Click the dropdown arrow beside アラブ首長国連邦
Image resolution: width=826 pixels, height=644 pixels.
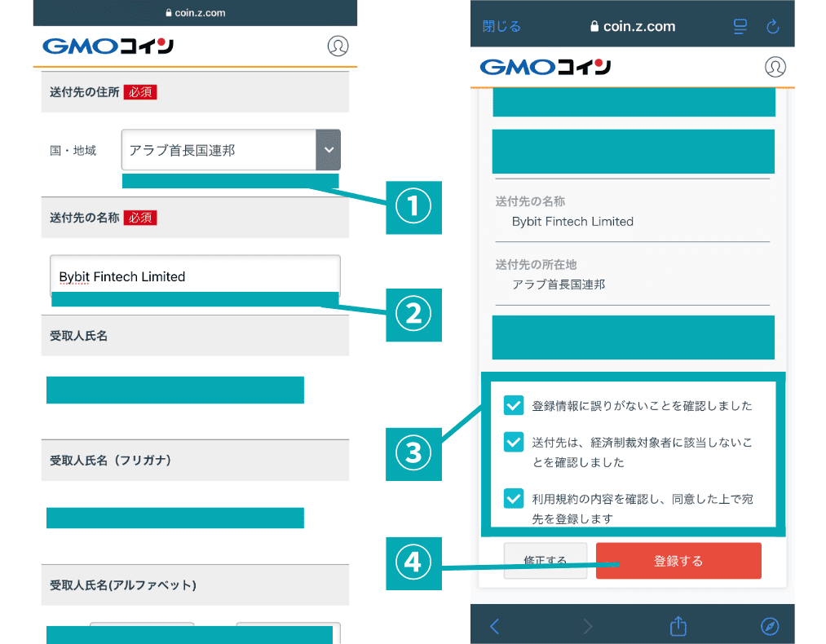328,150
